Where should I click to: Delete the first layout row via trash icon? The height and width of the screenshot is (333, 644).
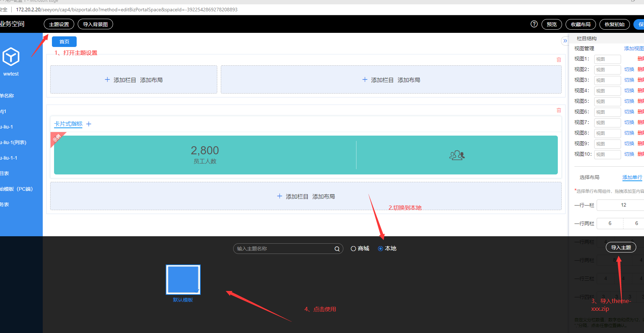click(559, 60)
